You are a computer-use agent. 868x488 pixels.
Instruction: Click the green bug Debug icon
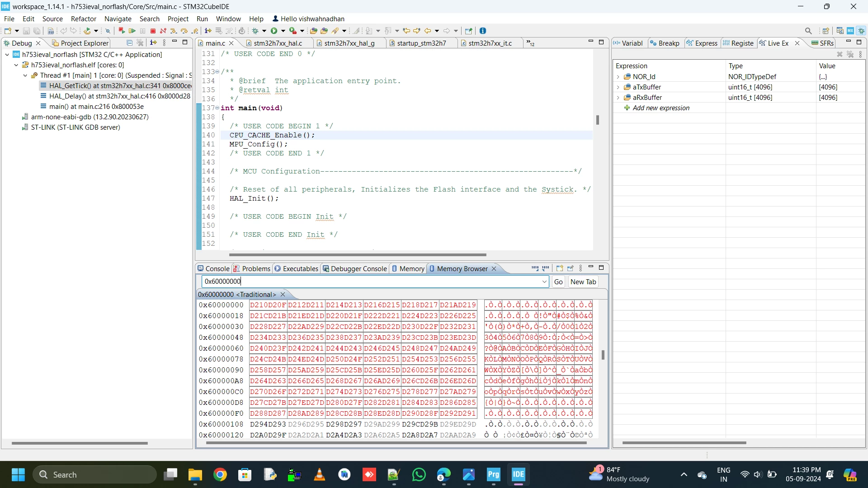coord(255,31)
